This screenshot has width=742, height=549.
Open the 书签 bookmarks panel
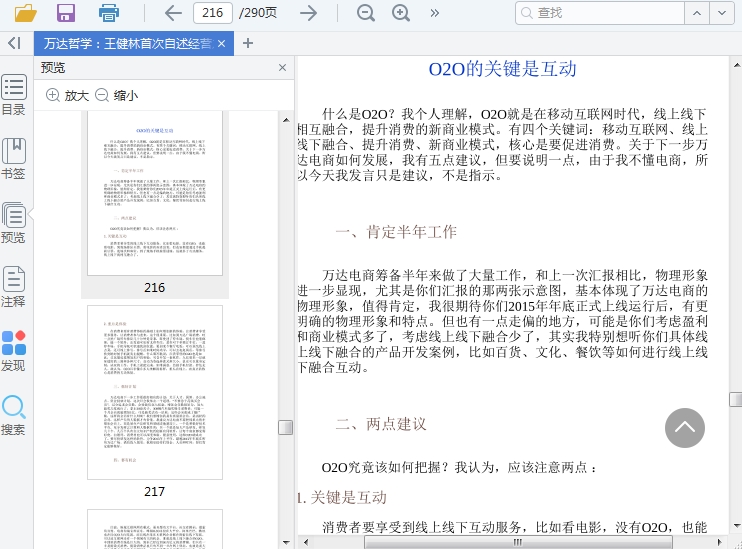[14, 159]
